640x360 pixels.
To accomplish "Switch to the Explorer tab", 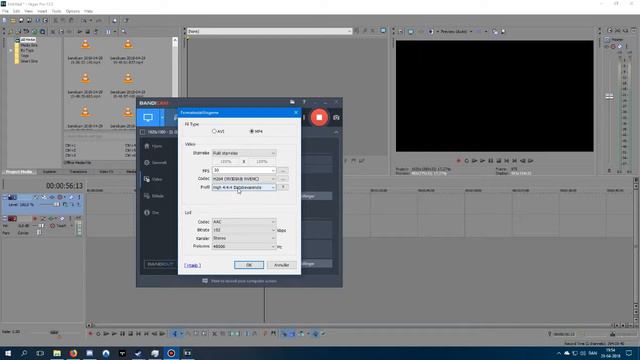I will click(50, 172).
